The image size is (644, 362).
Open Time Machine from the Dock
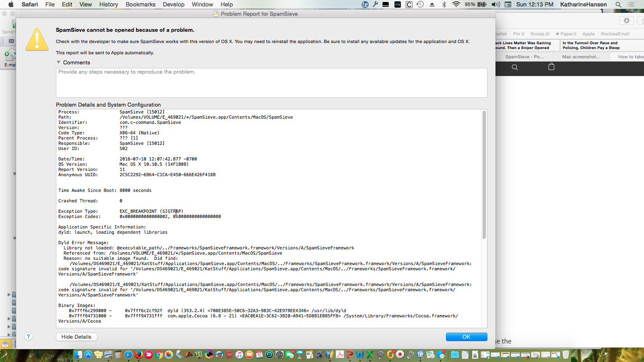click(269, 354)
